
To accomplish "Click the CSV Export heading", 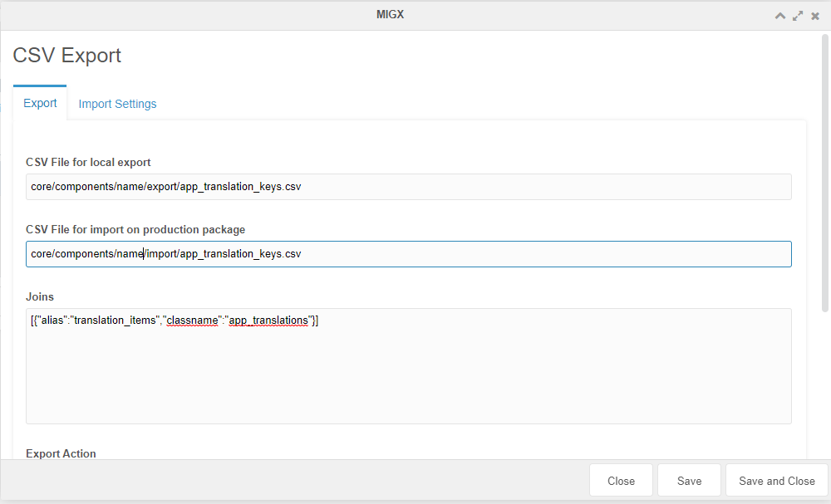I will (66, 56).
